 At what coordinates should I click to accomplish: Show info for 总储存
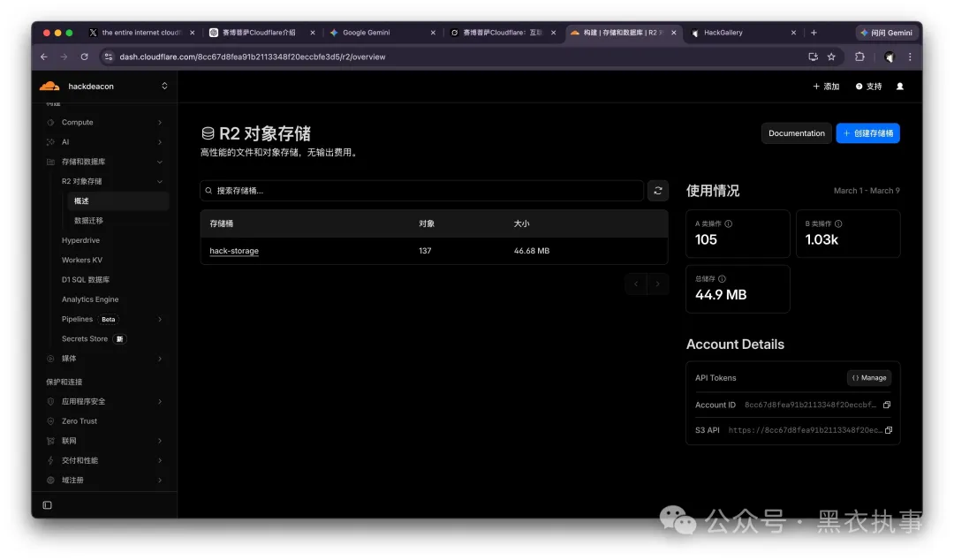pyautogui.click(x=722, y=279)
